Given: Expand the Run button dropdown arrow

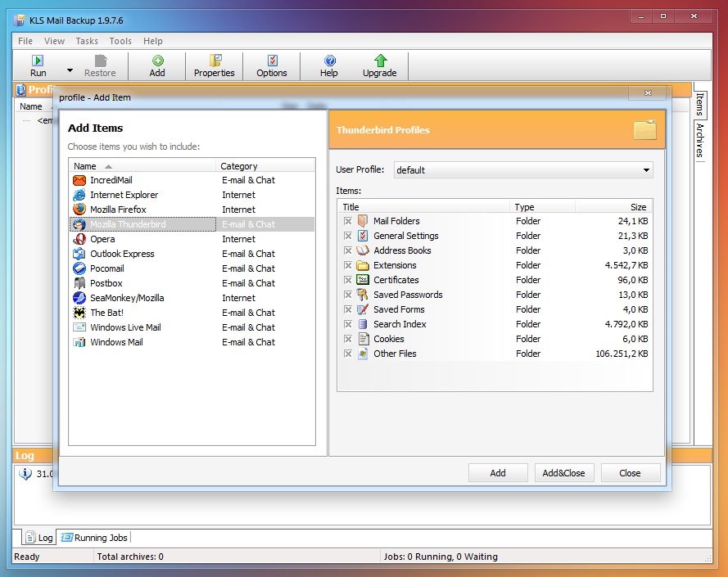Looking at the screenshot, I should point(70,70).
